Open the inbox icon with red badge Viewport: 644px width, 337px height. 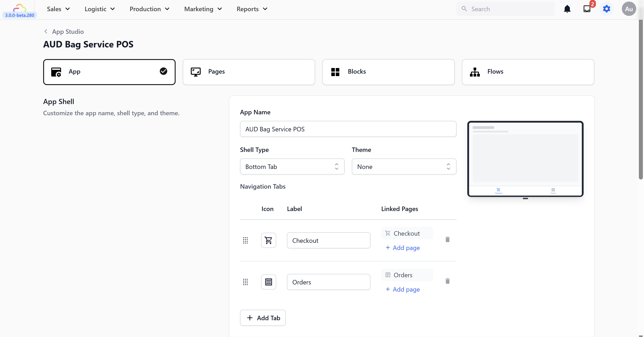[x=587, y=9]
